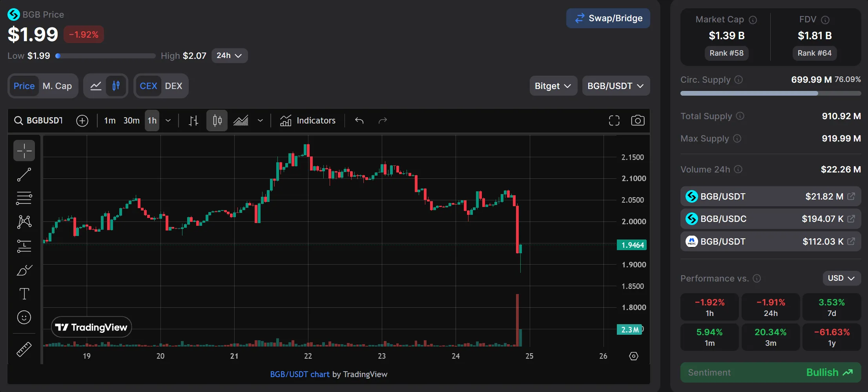The height and width of the screenshot is (392, 868).
Task: Redo the chart action
Action: point(383,120)
